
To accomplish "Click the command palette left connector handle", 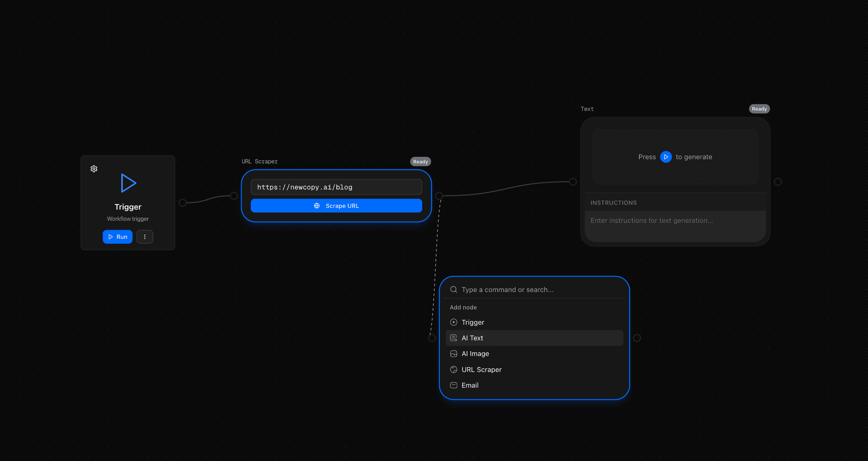I will [432, 338].
